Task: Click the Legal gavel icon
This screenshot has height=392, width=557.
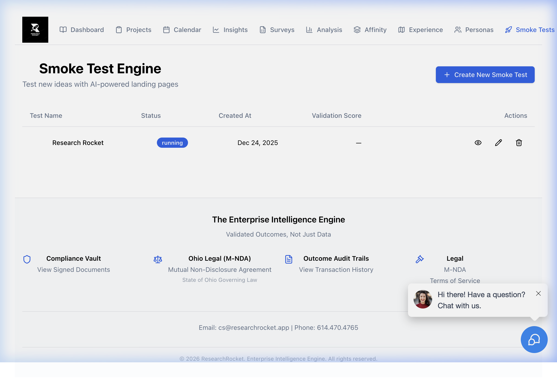Action: [x=419, y=259]
